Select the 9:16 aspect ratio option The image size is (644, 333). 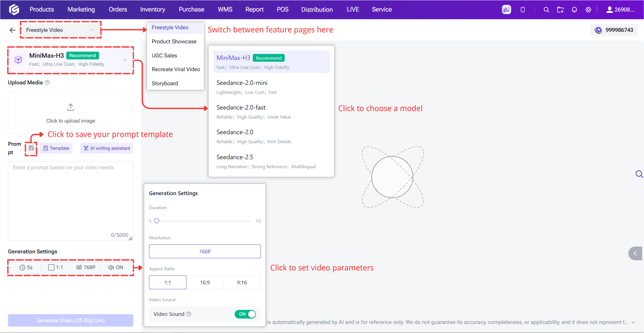[242, 282]
